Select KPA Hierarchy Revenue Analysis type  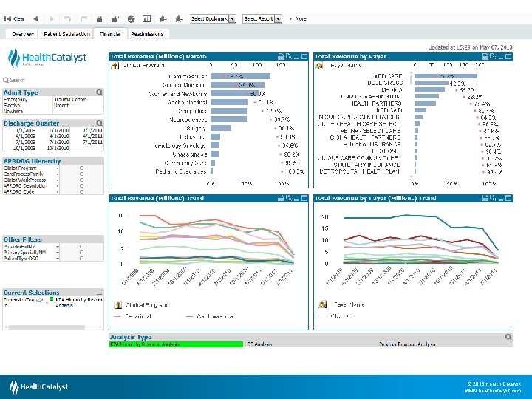click(176, 344)
